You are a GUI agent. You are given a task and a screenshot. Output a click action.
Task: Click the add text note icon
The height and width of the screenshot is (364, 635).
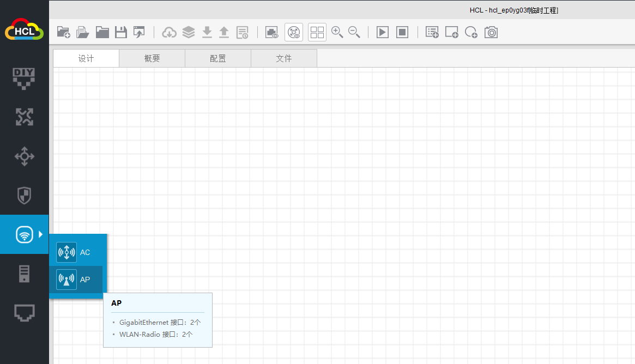pyautogui.click(x=432, y=32)
